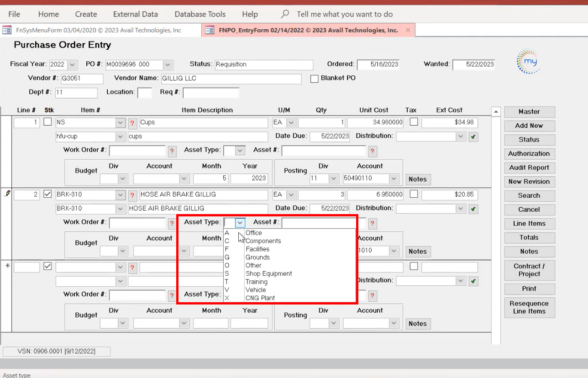
Task: Expand the Fiscal Year dropdown
Action: [x=73, y=65]
